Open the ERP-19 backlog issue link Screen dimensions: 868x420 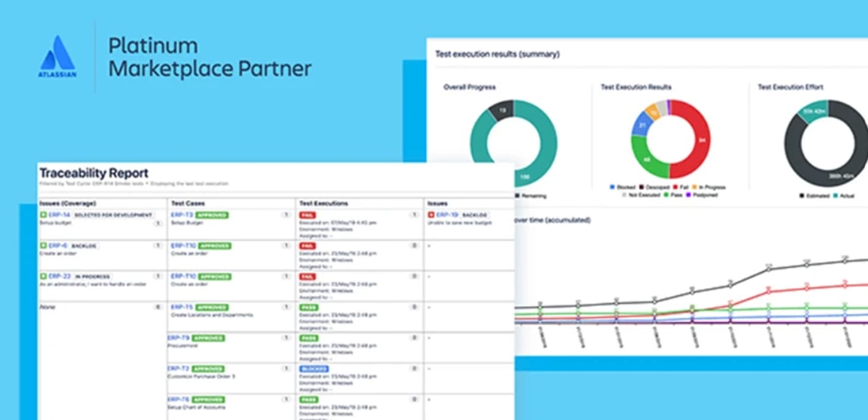click(447, 215)
